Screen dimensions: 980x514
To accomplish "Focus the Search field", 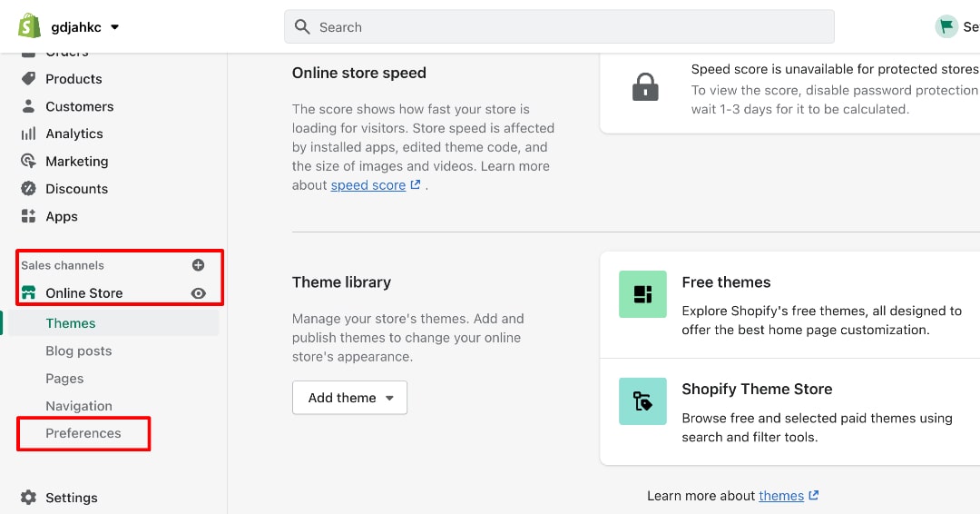I will pos(559,27).
